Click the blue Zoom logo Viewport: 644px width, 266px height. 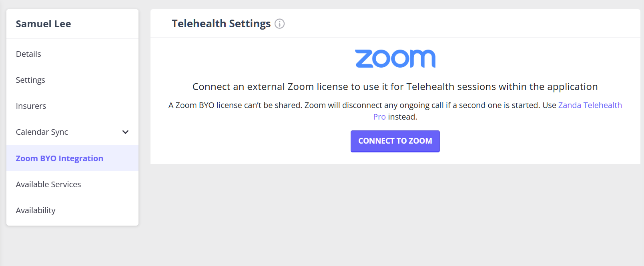pyautogui.click(x=395, y=58)
